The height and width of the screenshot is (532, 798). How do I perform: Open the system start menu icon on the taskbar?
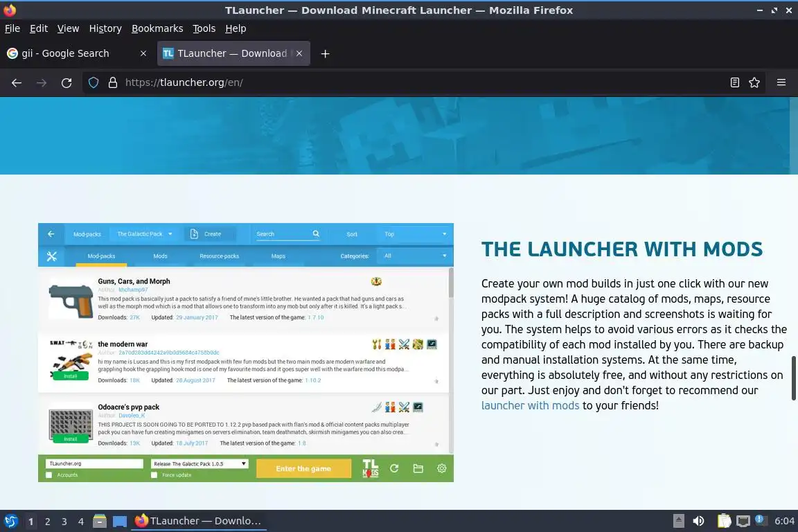[10, 521]
